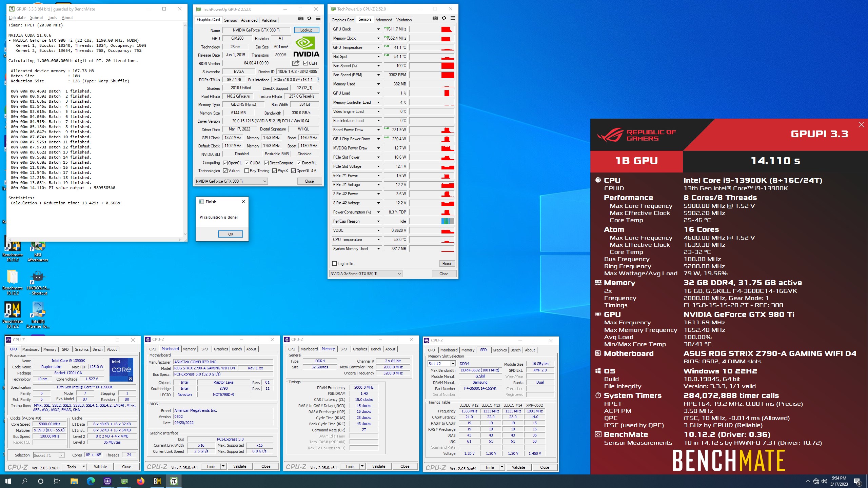Open the hamburger menu in GPU-Z Sensors window

(453, 18)
